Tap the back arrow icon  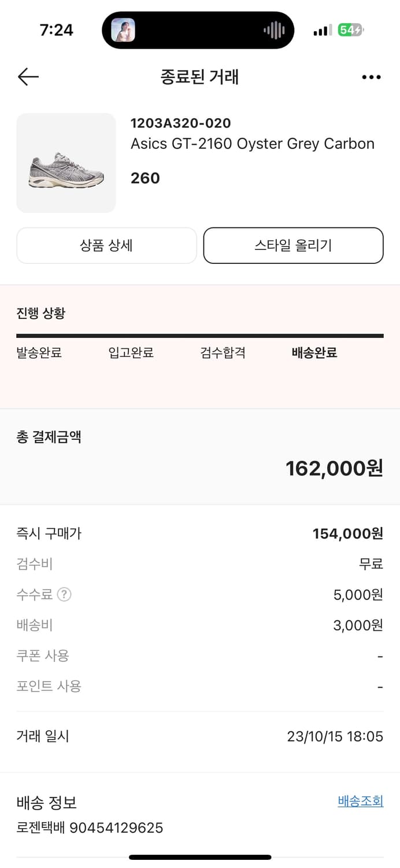(28, 77)
